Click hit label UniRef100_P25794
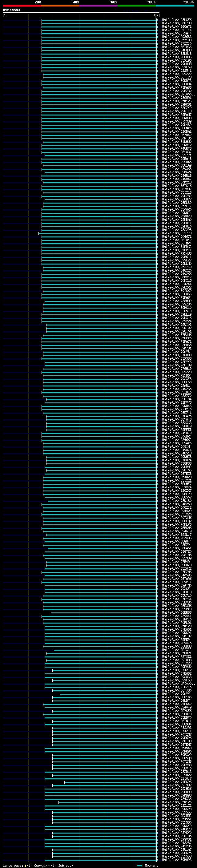Viewport: 197px width, 868px height. (177, 545)
